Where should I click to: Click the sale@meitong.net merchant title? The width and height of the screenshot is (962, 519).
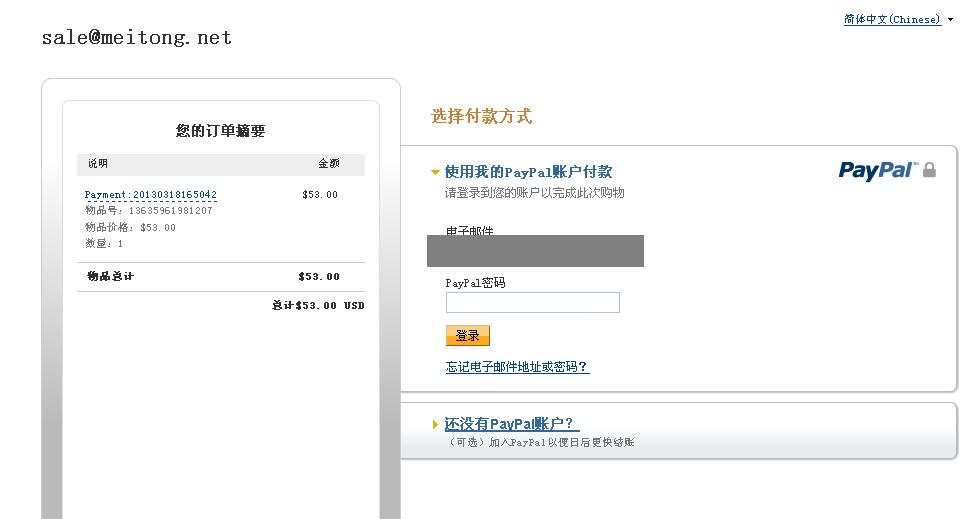point(137,37)
